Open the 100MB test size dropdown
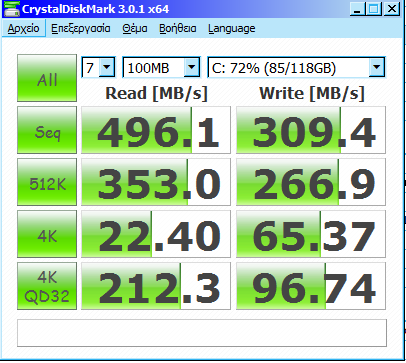Viewport: 406px width, 363px height. [x=161, y=67]
